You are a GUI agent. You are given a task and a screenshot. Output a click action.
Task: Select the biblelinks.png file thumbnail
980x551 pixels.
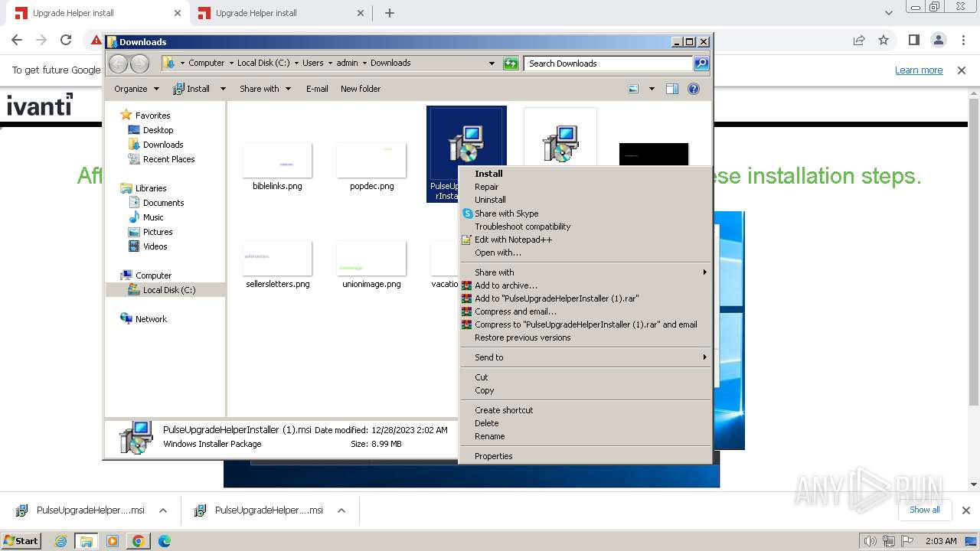(x=277, y=160)
